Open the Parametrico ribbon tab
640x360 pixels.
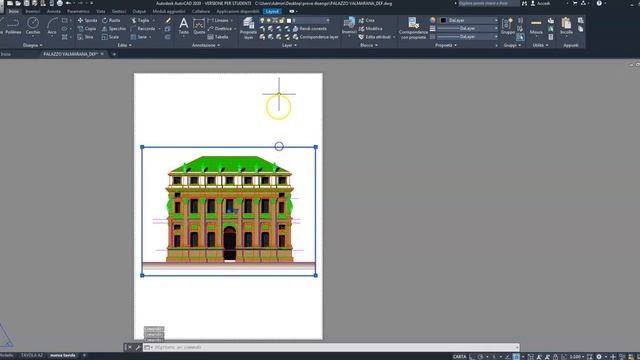click(78, 11)
